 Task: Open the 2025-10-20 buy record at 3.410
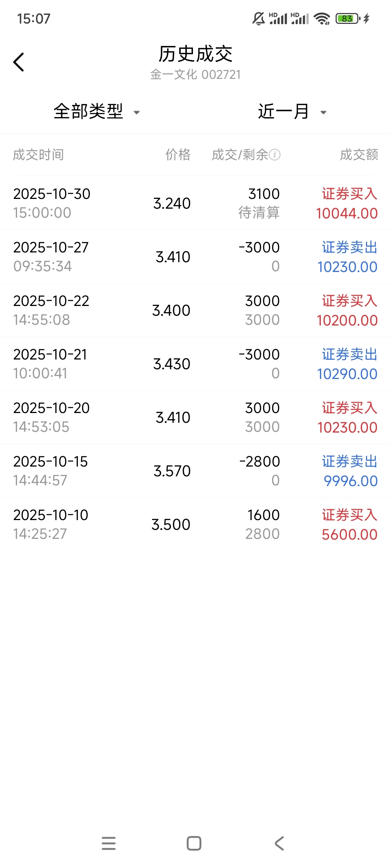click(195, 417)
